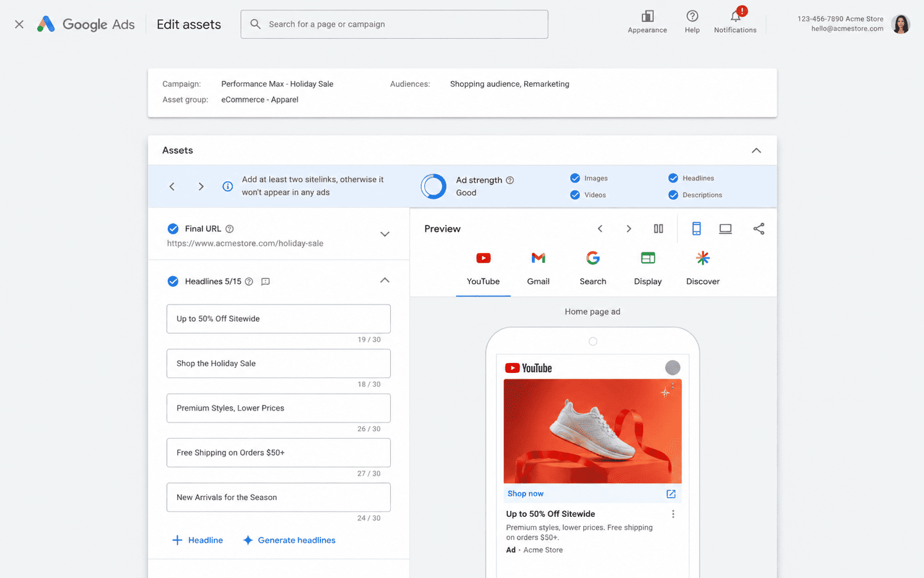Image resolution: width=924 pixels, height=578 pixels.
Task: Click Generate headlines
Action: pyautogui.click(x=289, y=540)
